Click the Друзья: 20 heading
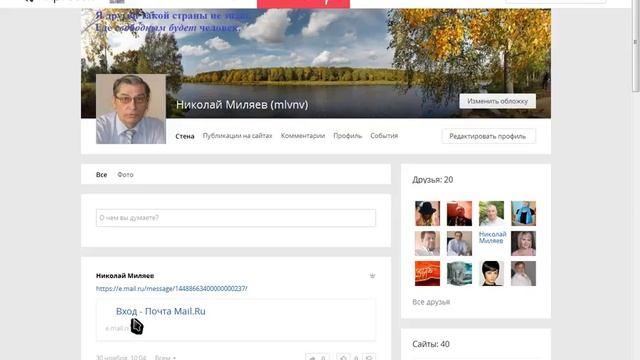640x360 pixels. click(433, 180)
